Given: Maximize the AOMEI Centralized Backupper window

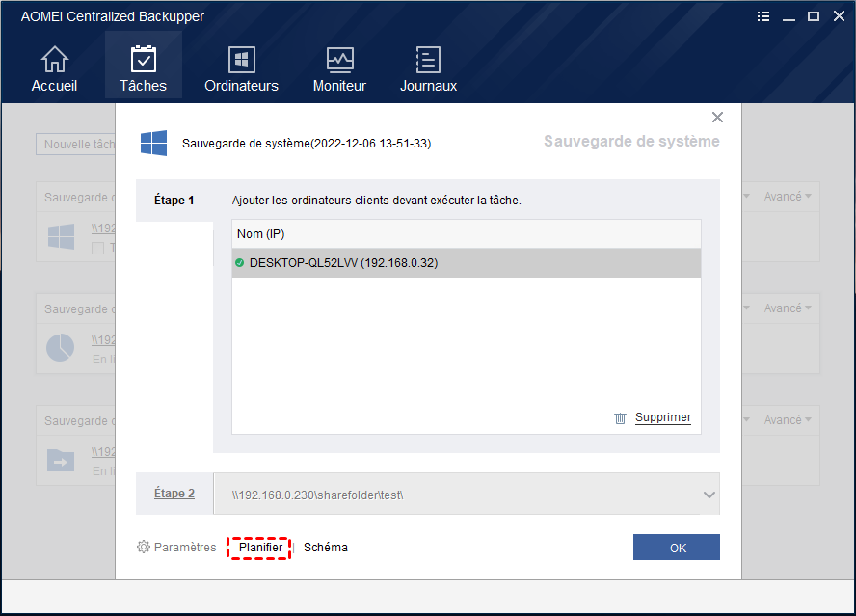Looking at the screenshot, I should [814, 16].
